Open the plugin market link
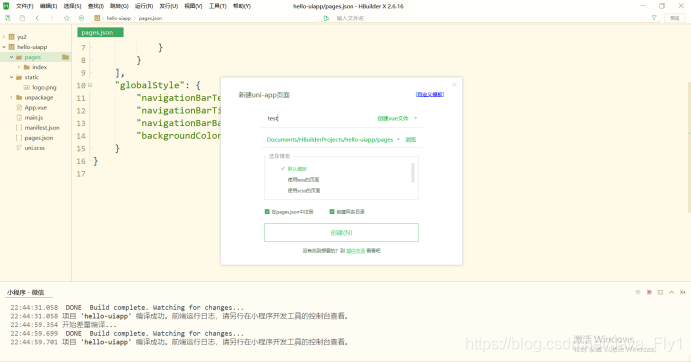The height and width of the screenshot is (362, 691). pyautogui.click(x=356, y=251)
